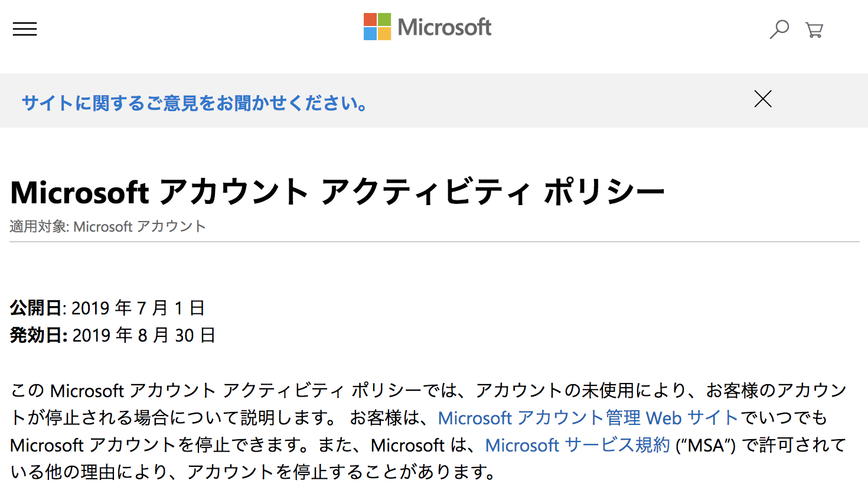Click the date 2019 年 8 月 30 日
Screen dimensions: 868x500
click(143, 335)
